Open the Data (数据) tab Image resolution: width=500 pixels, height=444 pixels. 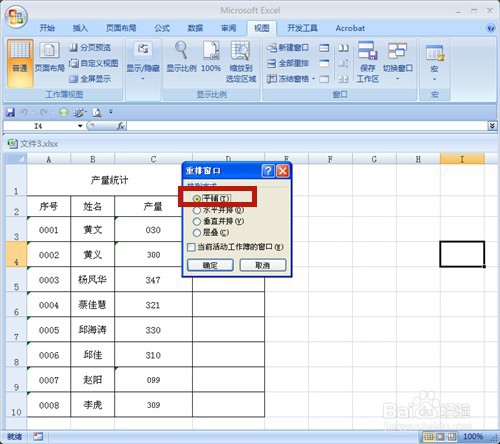click(195, 28)
